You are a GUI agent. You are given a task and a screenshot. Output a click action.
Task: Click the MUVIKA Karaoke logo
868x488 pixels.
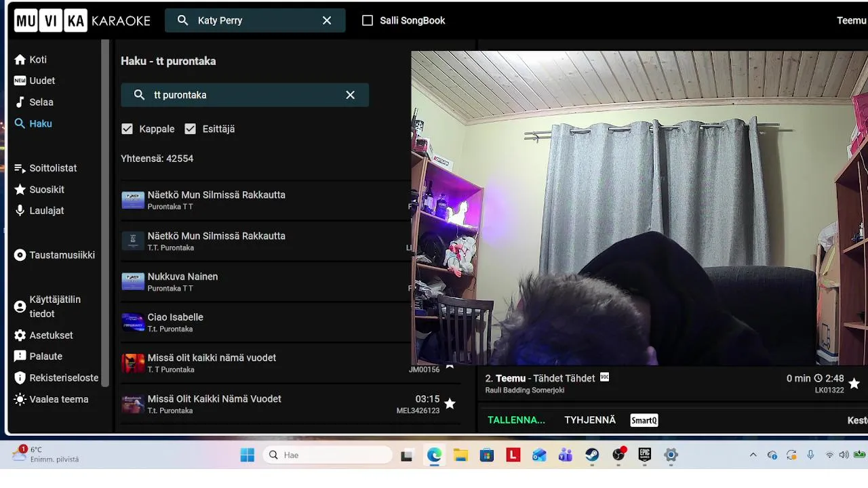pos(82,20)
